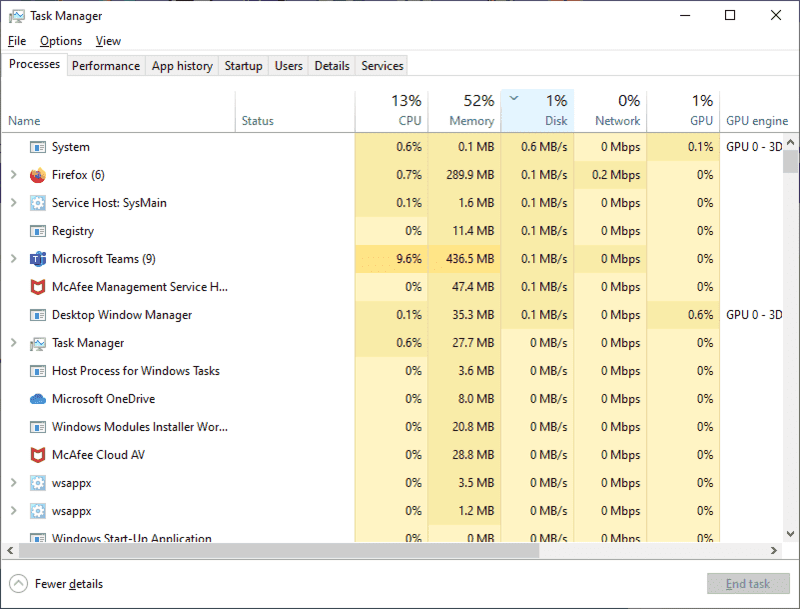Click the Fewer details link
The image size is (800, 609).
pyautogui.click(x=68, y=584)
